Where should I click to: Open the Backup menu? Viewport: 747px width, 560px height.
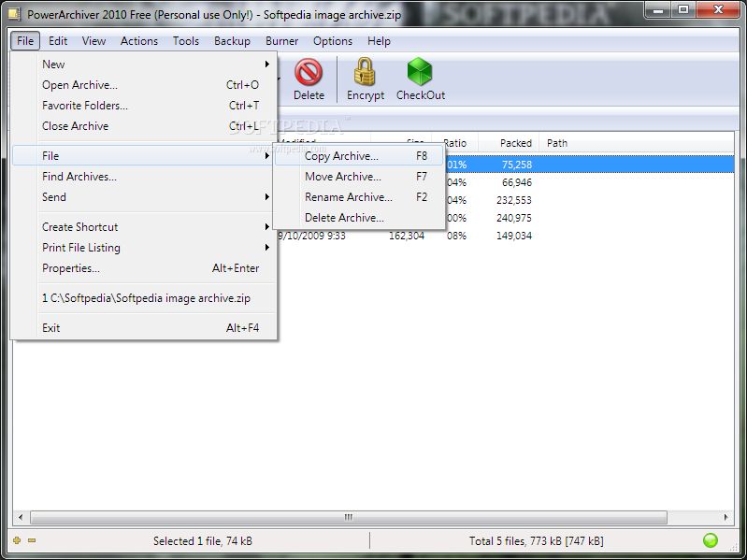(232, 41)
